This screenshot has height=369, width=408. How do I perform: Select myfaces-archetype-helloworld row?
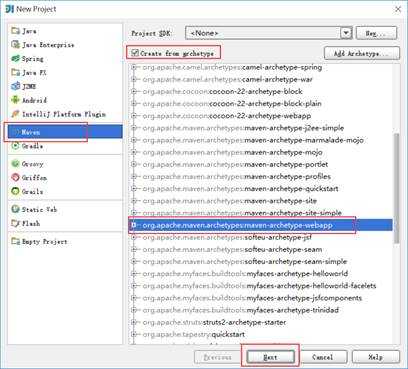(245, 274)
